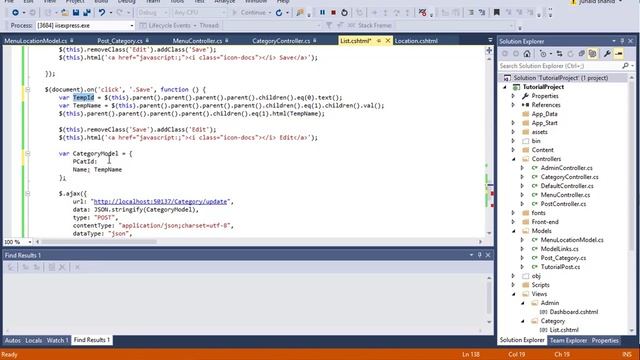Click the Browser Link refresh icon
Viewport: 640px width, 360px height.
[279, 13]
